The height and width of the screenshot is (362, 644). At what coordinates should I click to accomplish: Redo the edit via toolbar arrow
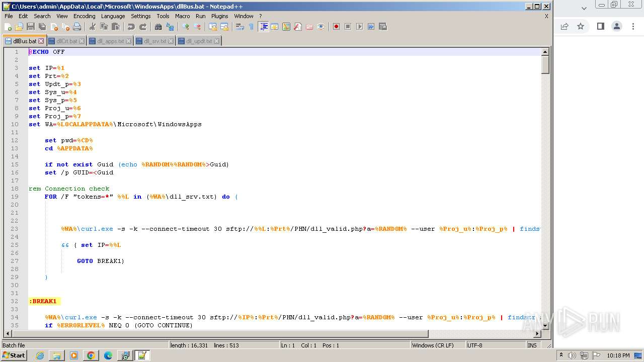pyautogui.click(x=143, y=27)
